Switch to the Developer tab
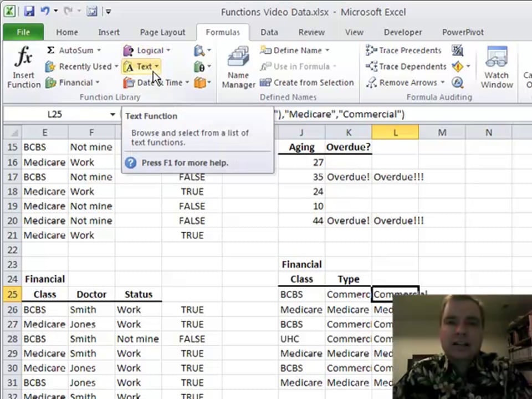 (403, 32)
